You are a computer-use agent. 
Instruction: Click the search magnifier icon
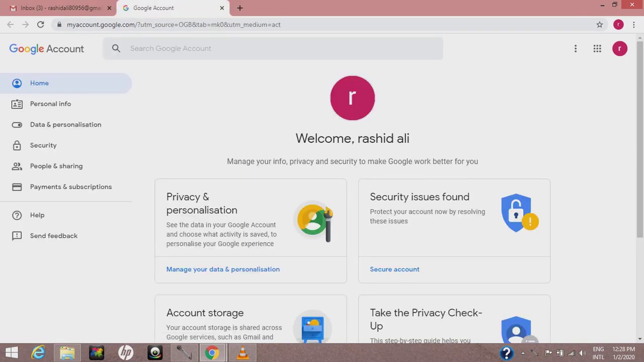pyautogui.click(x=116, y=48)
